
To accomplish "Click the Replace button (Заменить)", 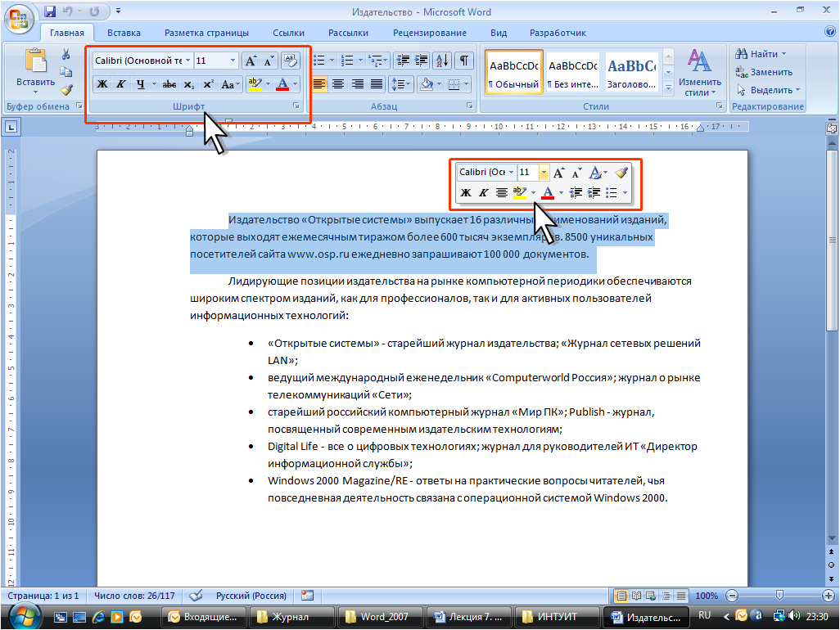I will 764,72.
